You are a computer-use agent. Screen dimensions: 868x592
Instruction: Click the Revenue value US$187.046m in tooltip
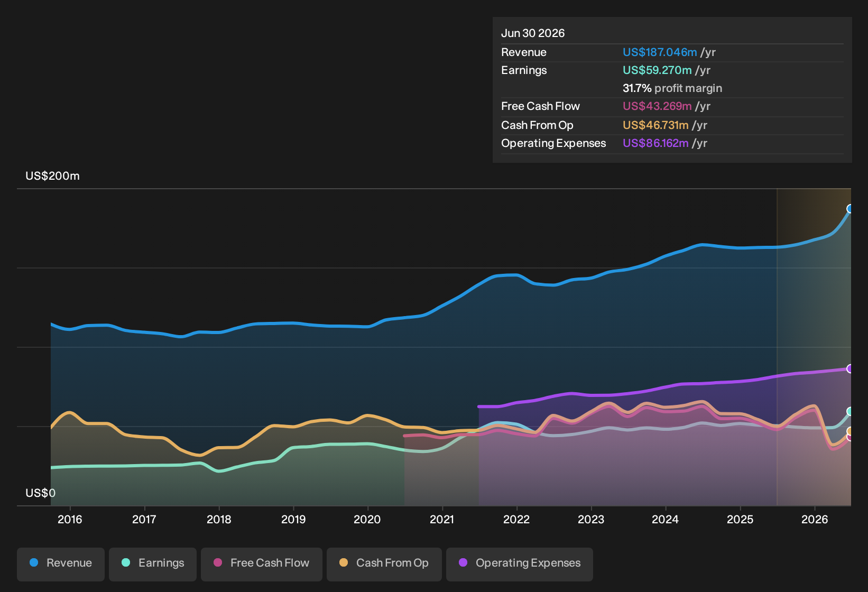[660, 52]
